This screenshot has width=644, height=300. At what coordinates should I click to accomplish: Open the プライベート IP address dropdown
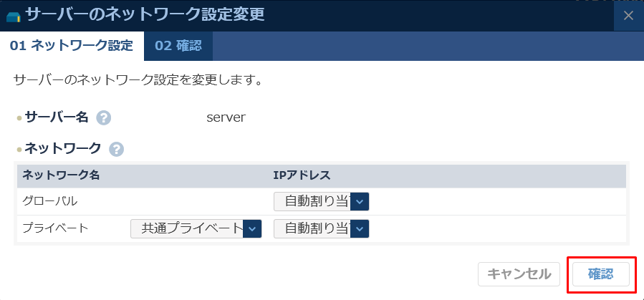(x=321, y=228)
